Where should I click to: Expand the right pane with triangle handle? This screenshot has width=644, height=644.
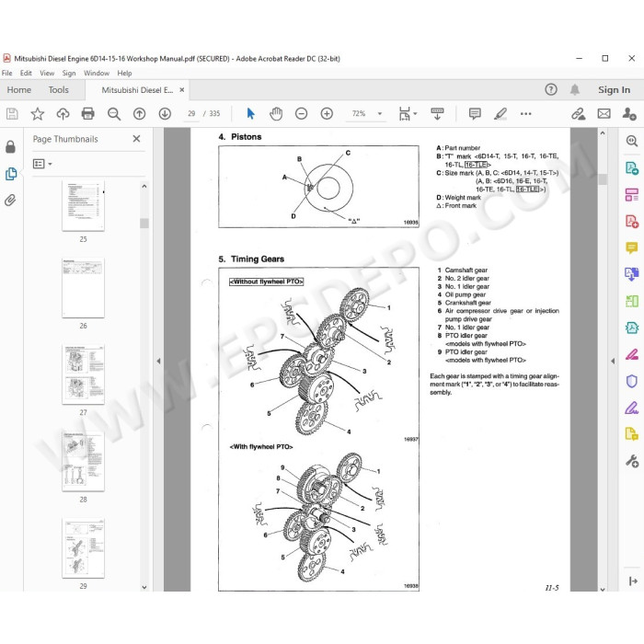(613, 361)
